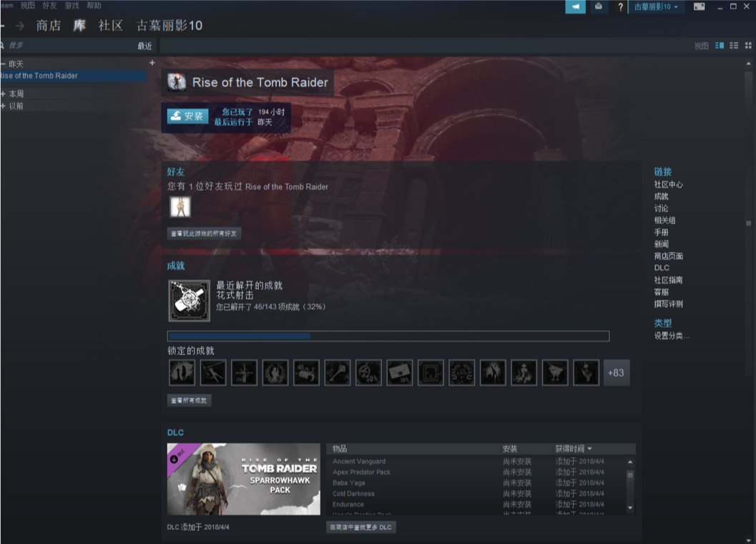
Task: Click the announcements megaphone icon in title bar
Action: tap(575, 6)
